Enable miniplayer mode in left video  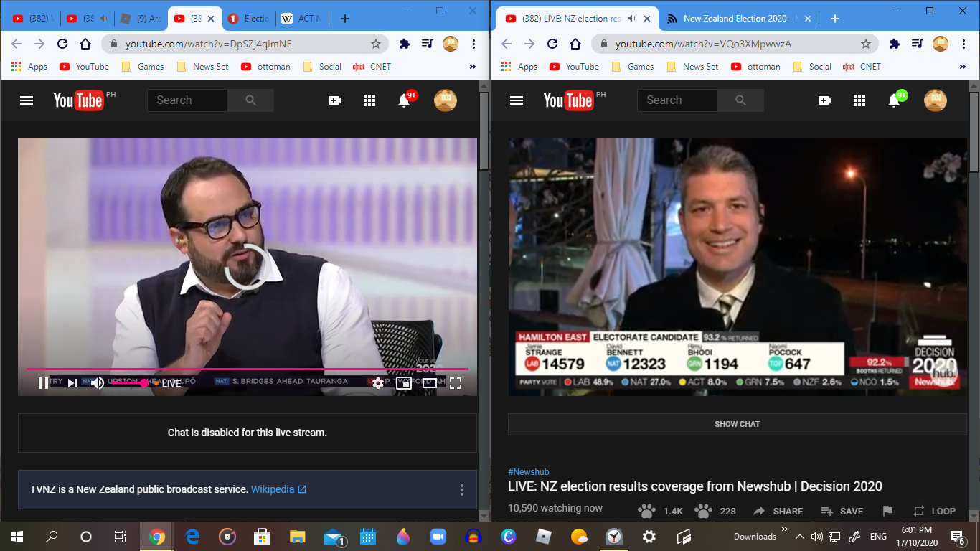pyautogui.click(x=403, y=383)
